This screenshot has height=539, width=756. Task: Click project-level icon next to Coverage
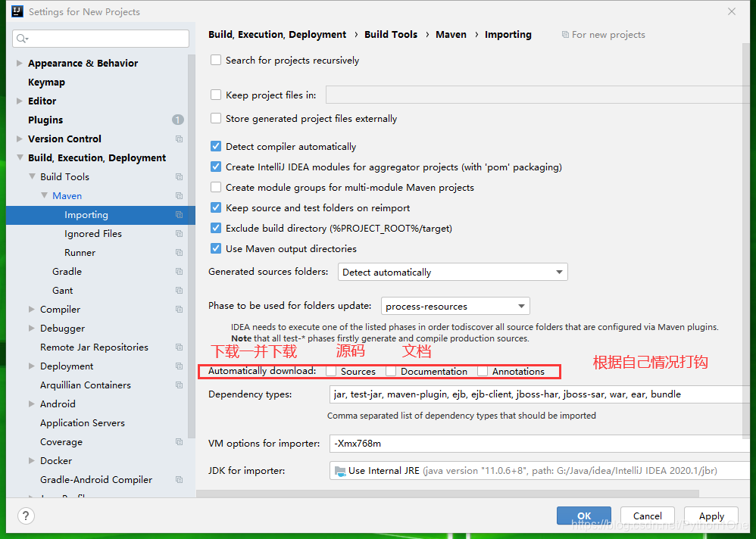click(x=180, y=441)
